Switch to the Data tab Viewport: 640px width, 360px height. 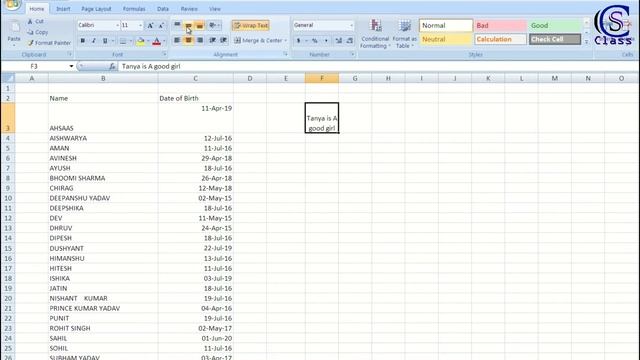[x=162, y=9]
